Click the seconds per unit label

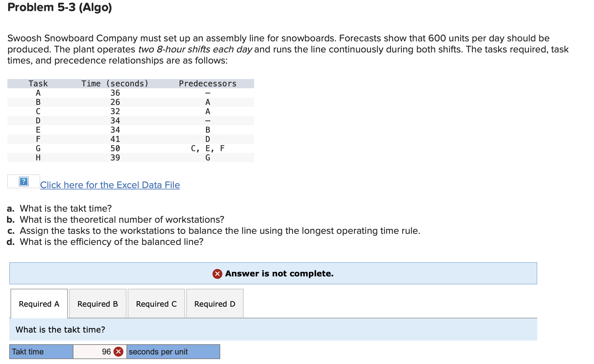tap(158, 351)
